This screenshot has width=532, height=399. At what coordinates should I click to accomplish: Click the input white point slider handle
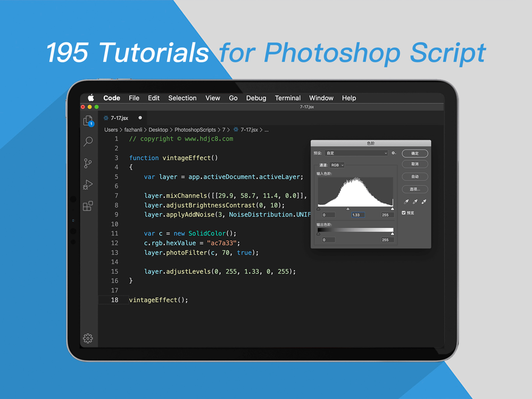tap(393, 209)
